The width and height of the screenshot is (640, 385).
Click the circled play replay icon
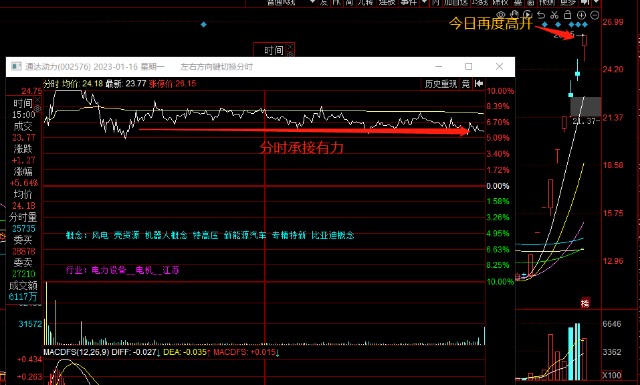coord(528,15)
